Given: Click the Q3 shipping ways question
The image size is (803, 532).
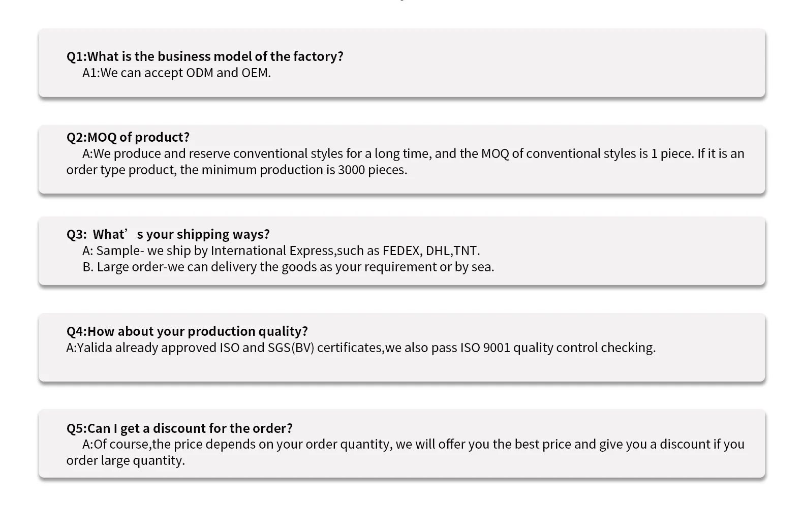Looking at the screenshot, I should [168, 234].
